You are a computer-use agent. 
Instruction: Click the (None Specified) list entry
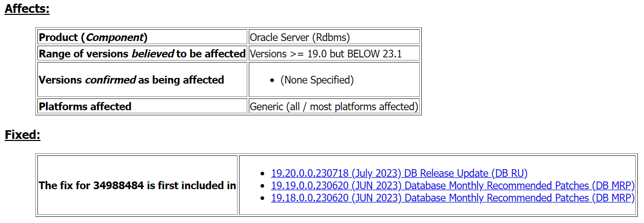(x=317, y=80)
